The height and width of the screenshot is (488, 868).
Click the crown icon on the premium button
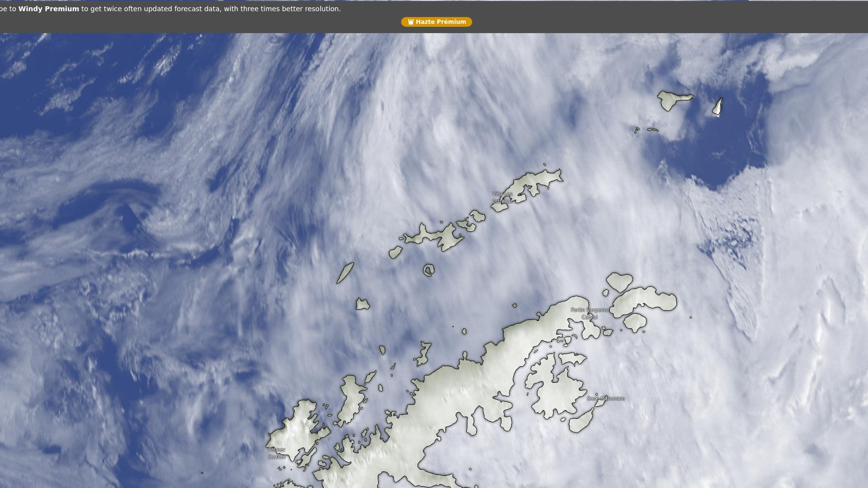pos(410,22)
